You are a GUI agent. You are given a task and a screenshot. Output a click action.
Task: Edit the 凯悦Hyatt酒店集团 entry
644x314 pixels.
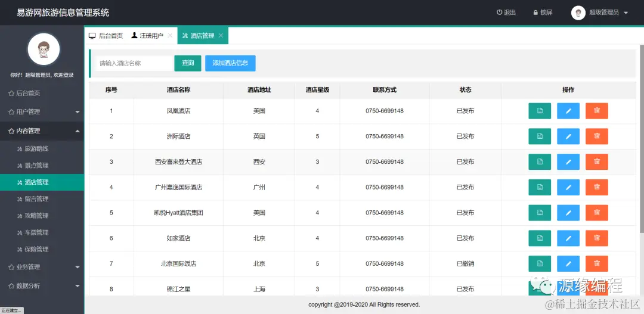pos(568,213)
